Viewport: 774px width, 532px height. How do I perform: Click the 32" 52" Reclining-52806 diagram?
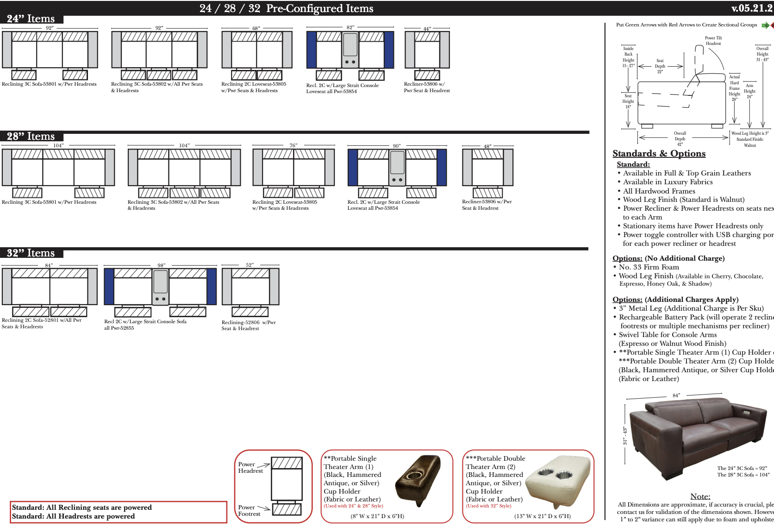pyautogui.click(x=250, y=290)
